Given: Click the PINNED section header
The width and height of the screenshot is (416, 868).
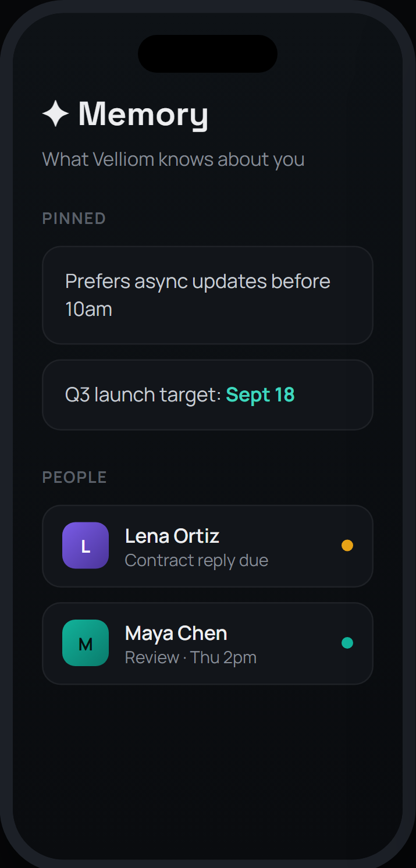Looking at the screenshot, I should click(74, 219).
